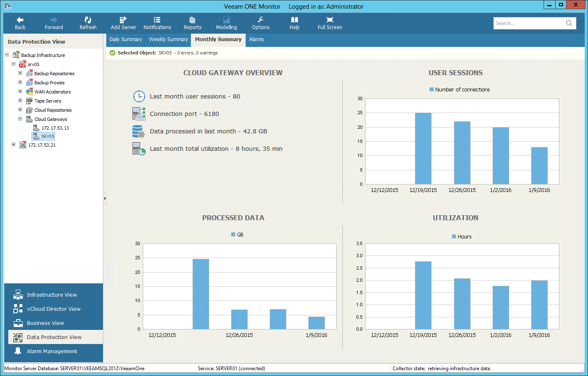Click the Number of connections legend swatch

tap(432, 89)
